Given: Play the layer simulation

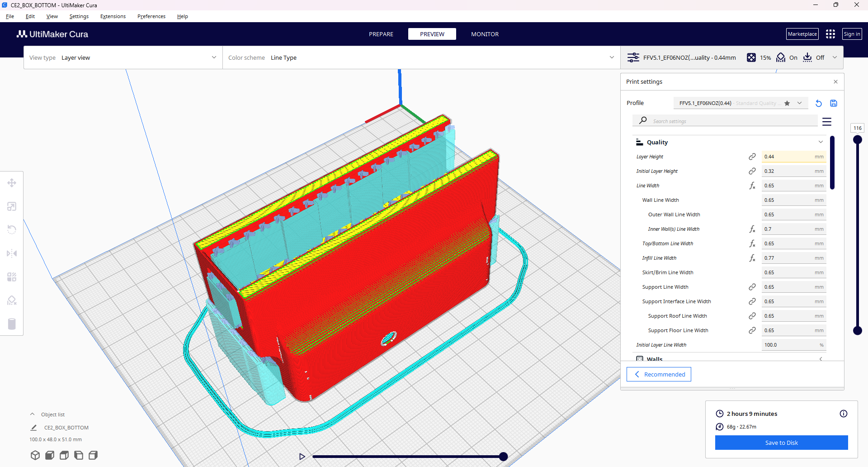Looking at the screenshot, I should 302,457.
